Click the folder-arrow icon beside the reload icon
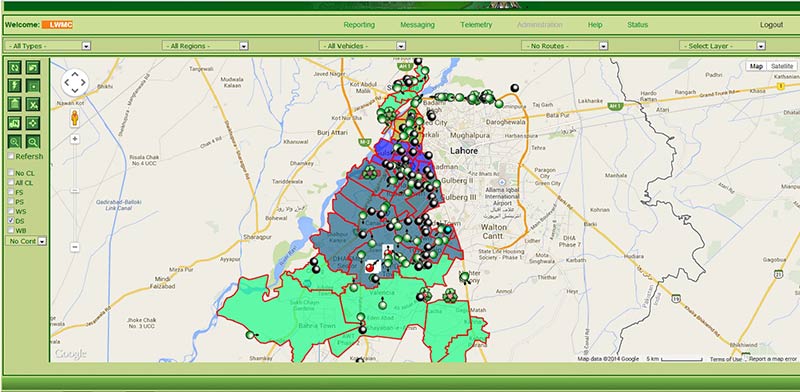This screenshot has height=392, width=800. [33, 67]
